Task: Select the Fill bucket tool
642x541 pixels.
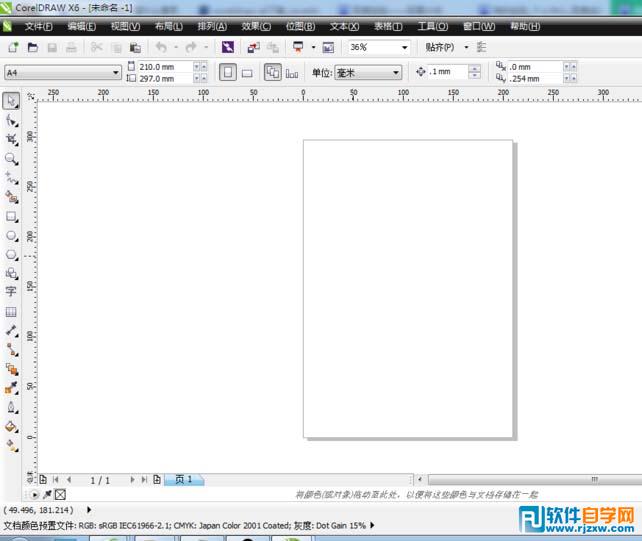Action: (x=11, y=426)
